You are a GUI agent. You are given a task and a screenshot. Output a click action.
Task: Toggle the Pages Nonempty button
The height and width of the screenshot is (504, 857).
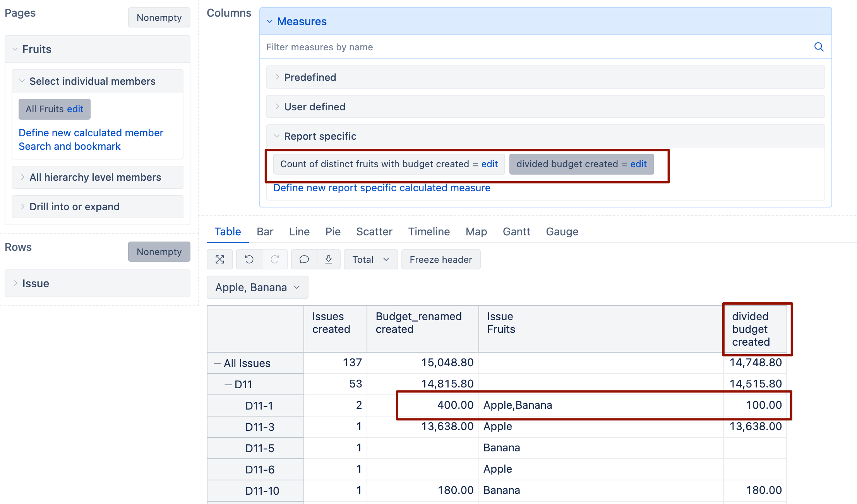(x=159, y=17)
